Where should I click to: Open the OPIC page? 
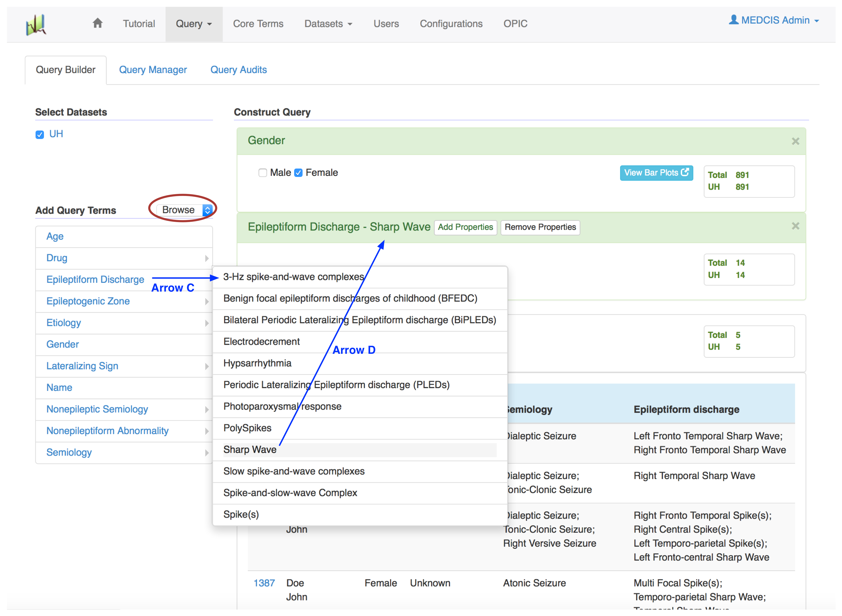coord(515,24)
